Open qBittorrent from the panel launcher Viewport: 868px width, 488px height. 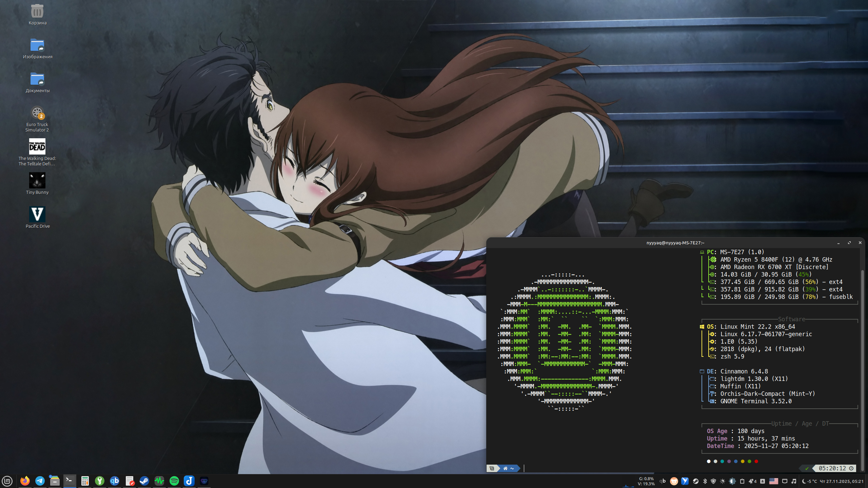click(115, 481)
